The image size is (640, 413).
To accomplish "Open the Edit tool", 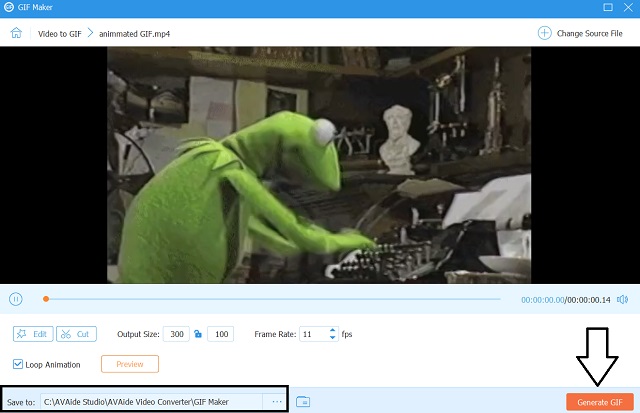I will (33, 334).
